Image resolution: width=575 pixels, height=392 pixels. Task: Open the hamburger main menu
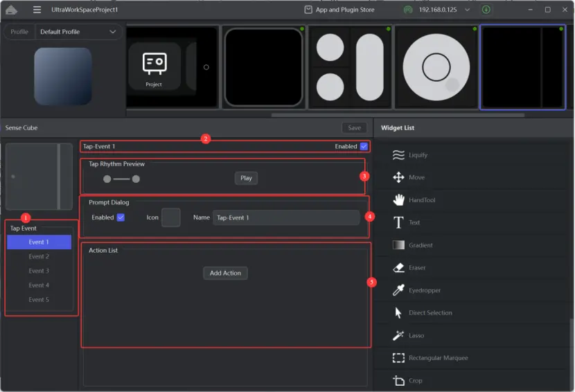(x=37, y=10)
